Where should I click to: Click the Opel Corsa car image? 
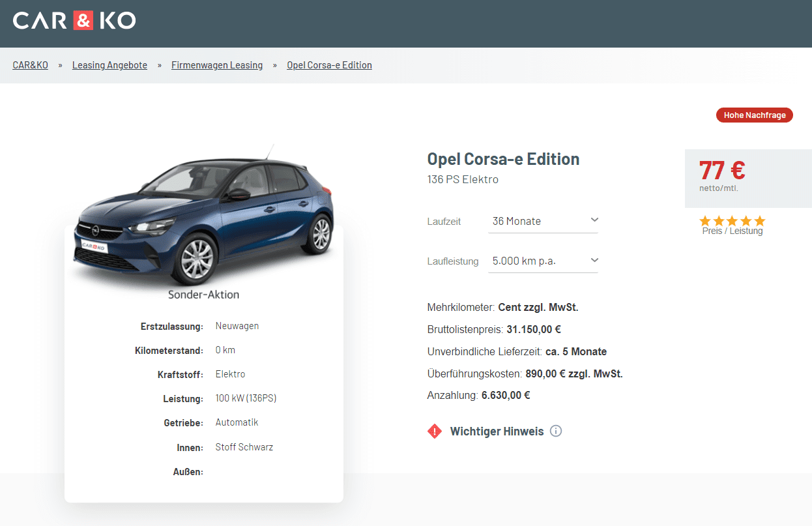tap(203, 215)
